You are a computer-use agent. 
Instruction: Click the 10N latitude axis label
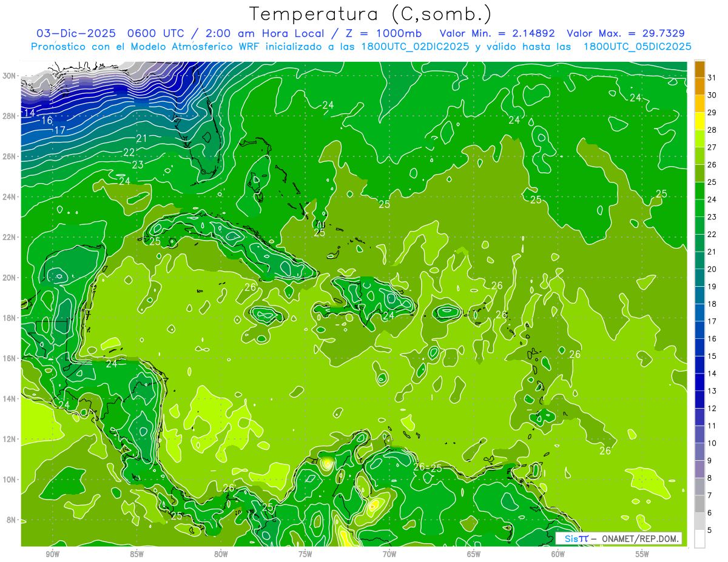(10, 480)
